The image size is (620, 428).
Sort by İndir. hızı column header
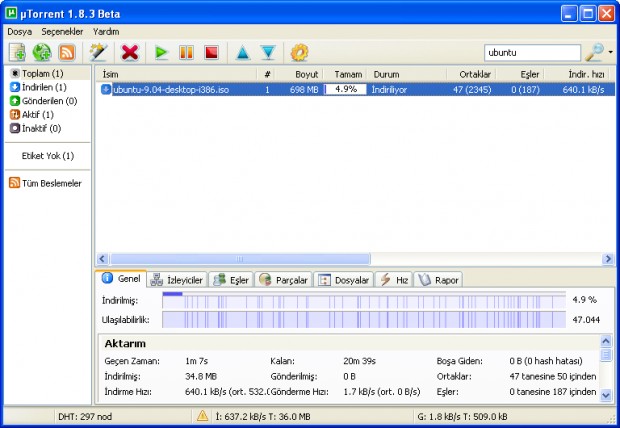click(x=577, y=74)
